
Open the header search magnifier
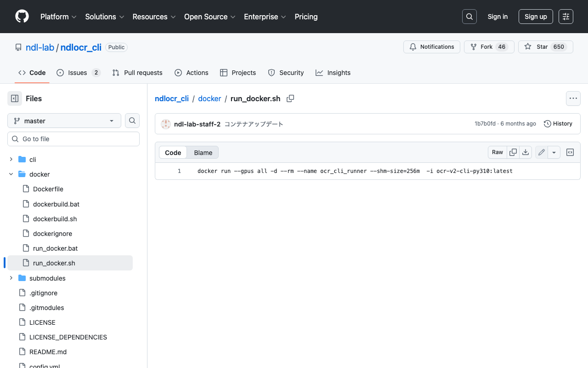[469, 17]
